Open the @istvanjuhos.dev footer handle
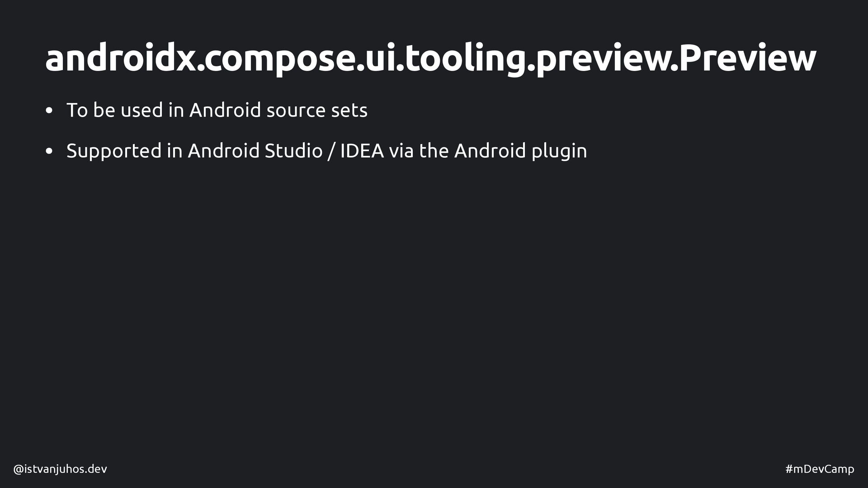 tap(60, 469)
